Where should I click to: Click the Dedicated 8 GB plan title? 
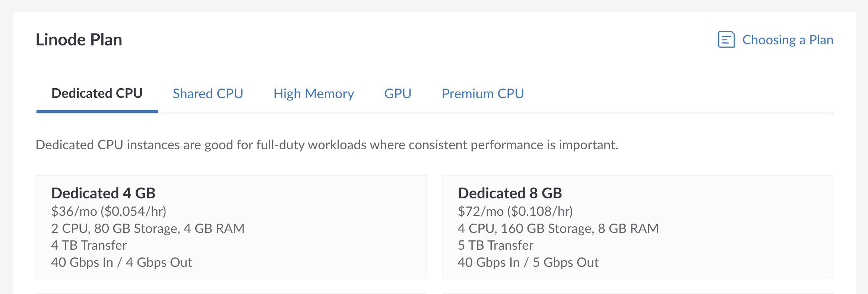click(x=510, y=193)
